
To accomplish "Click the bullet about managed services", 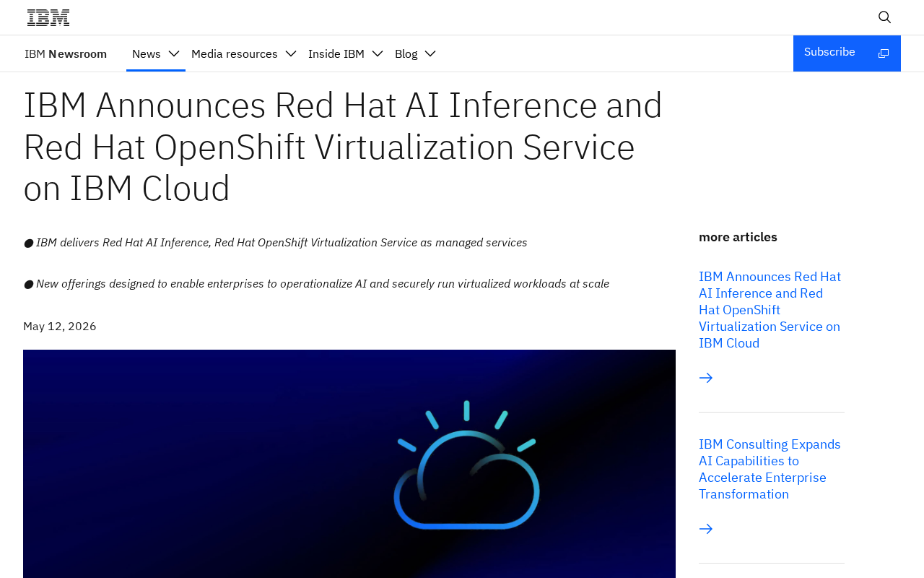I will 275,243.
